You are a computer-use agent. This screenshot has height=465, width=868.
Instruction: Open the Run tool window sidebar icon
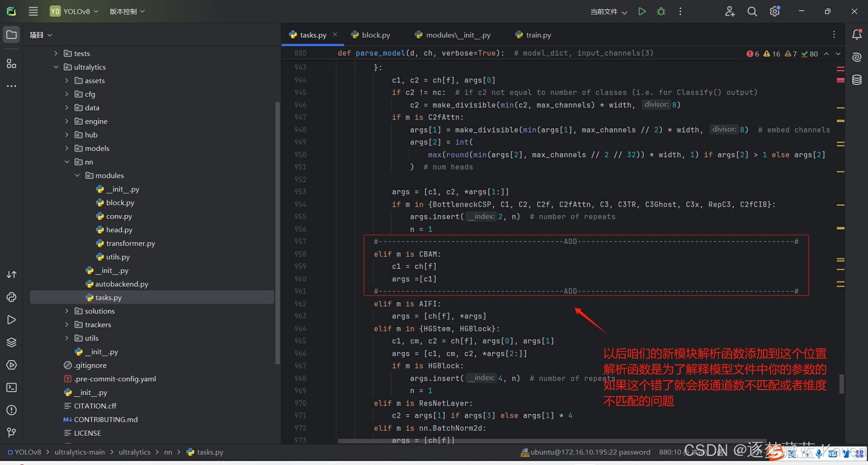click(x=11, y=319)
